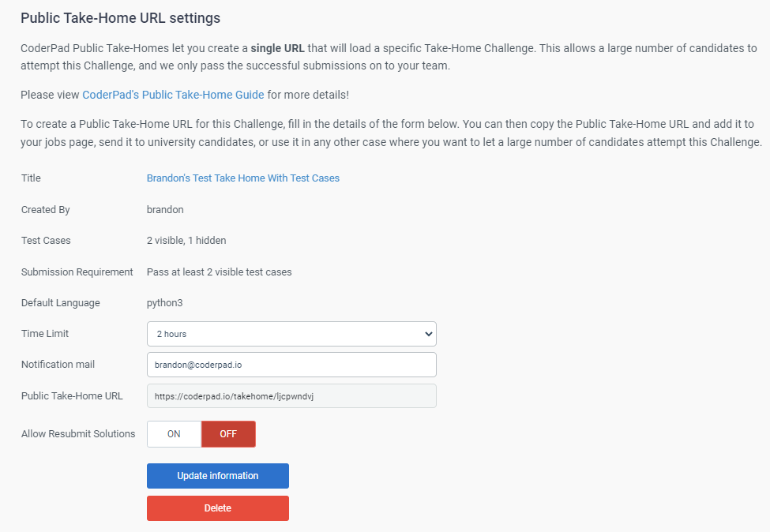770x532 pixels.
Task: Enable Allow Resubmit Solutions by clicking ON
Action: click(x=173, y=433)
